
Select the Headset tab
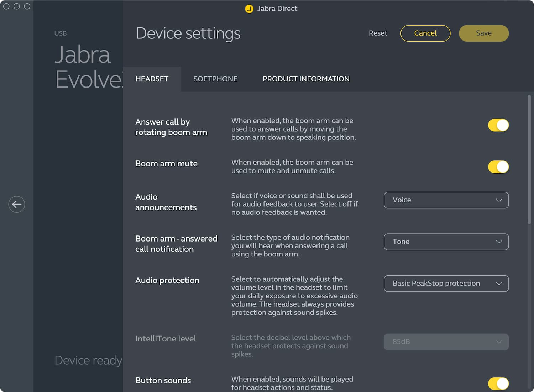click(x=152, y=79)
